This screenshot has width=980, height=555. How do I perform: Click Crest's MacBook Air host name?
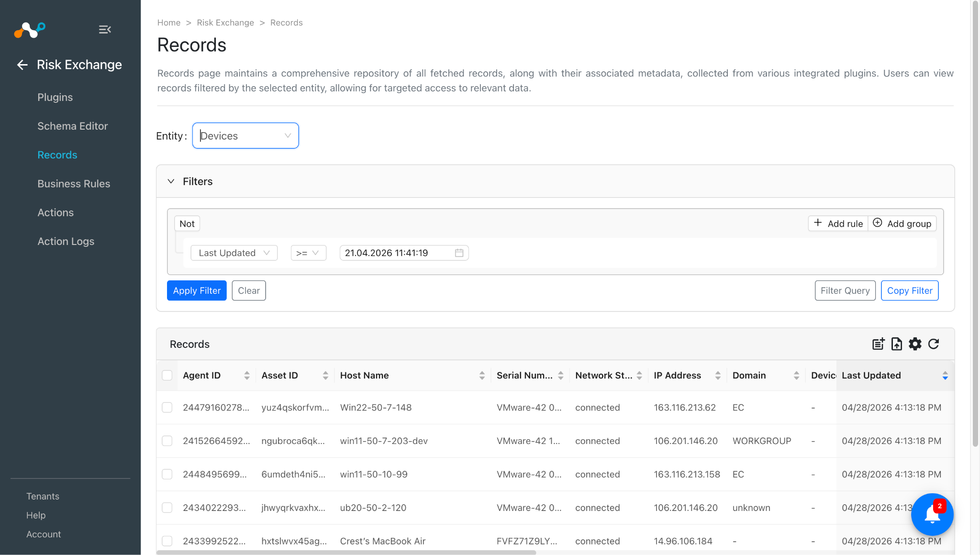(383, 541)
